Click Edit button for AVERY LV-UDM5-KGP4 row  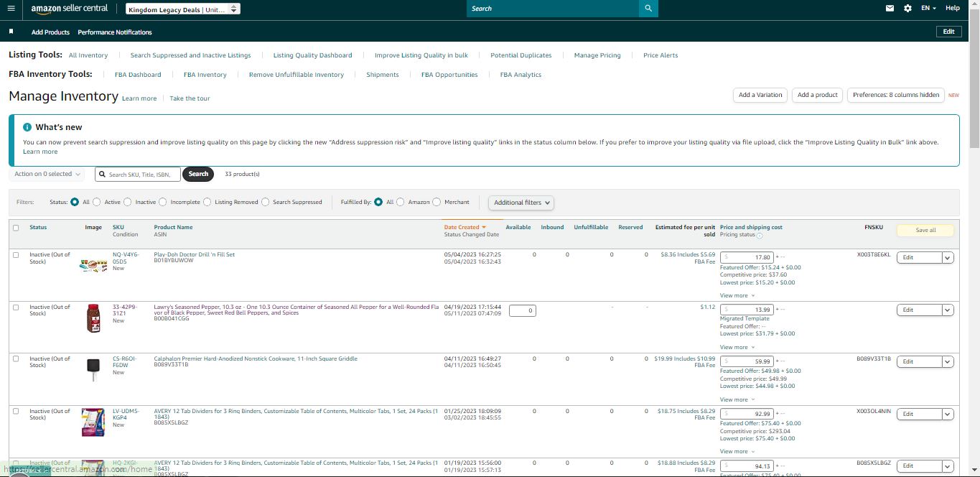(x=919, y=414)
